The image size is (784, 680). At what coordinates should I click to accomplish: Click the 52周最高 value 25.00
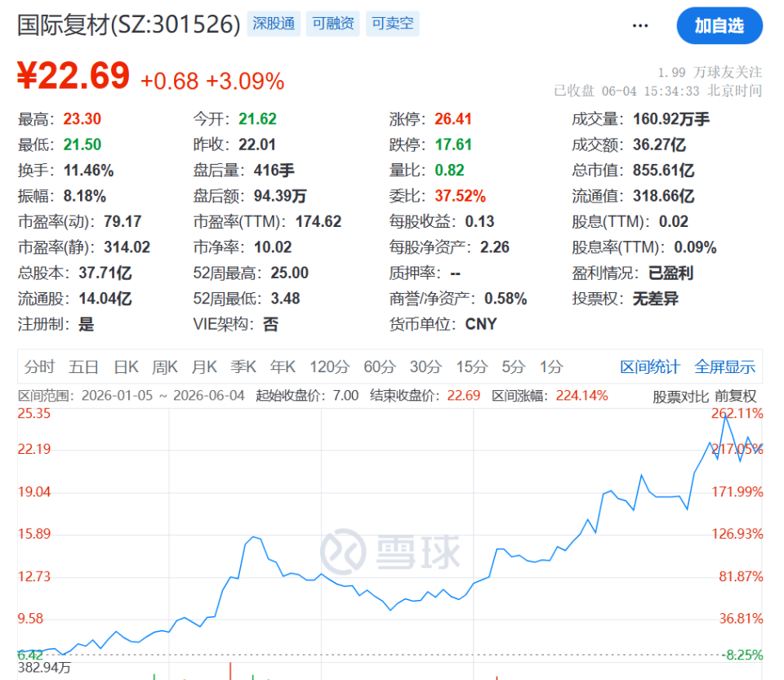(x=289, y=273)
